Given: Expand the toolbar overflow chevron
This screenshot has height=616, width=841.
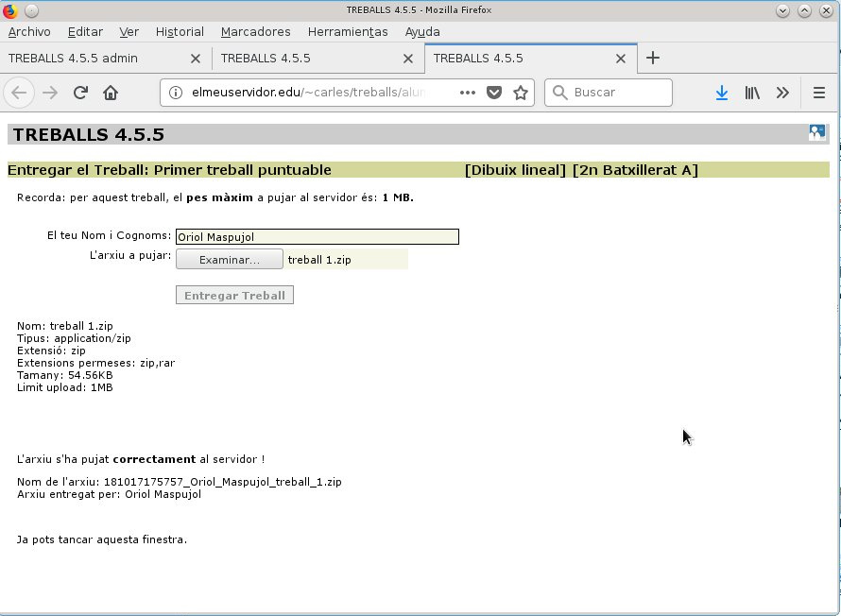Looking at the screenshot, I should point(782,93).
